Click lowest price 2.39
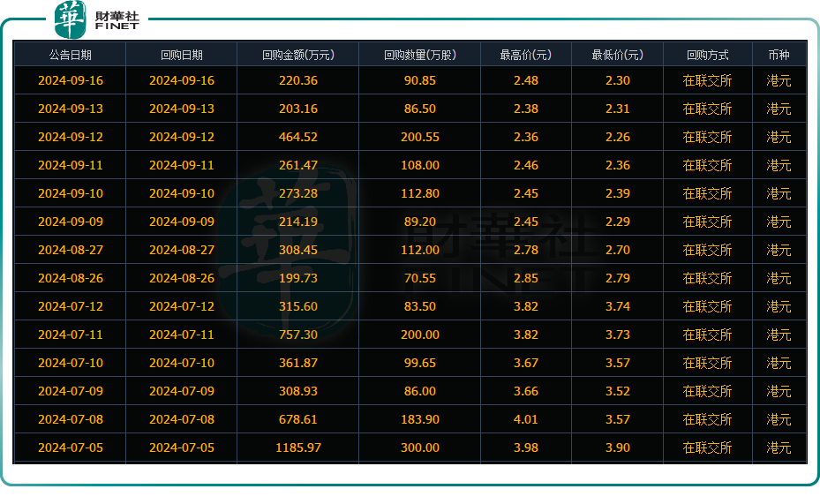This screenshot has width=820, height=504. (x=618, y=193)
